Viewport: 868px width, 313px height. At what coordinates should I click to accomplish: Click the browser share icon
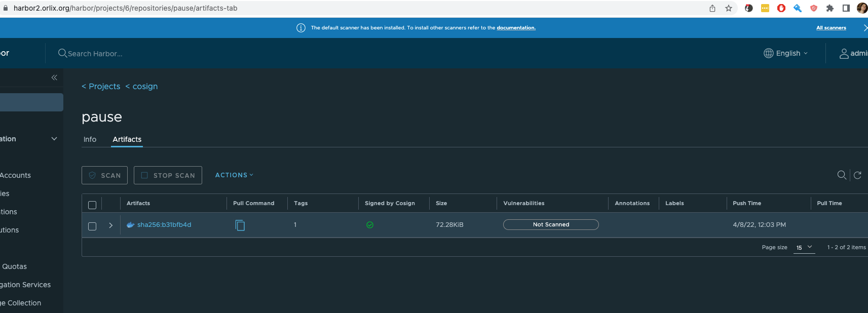tap(712, 8)
